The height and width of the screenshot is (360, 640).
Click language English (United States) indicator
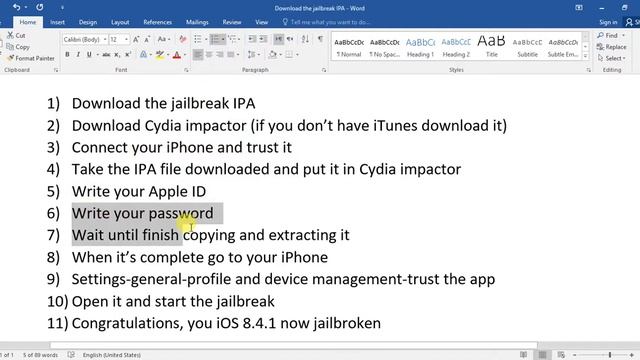pos(112,355)
